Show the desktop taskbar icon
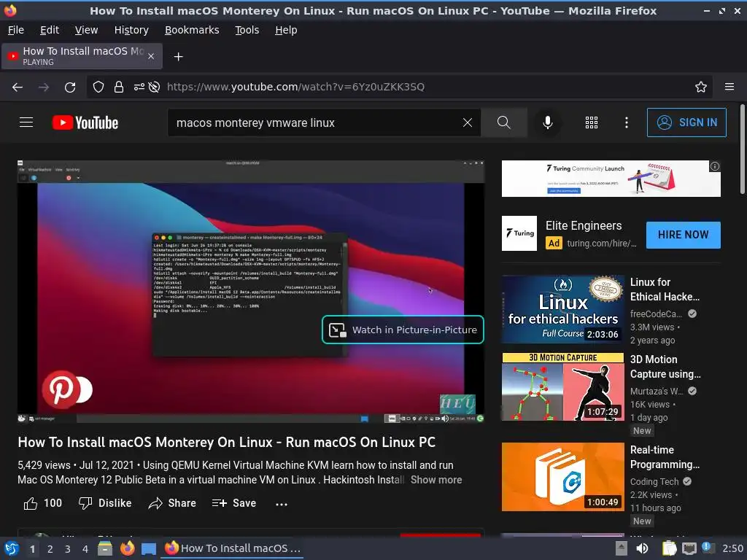The image size is (747, 560). [149, 549]
